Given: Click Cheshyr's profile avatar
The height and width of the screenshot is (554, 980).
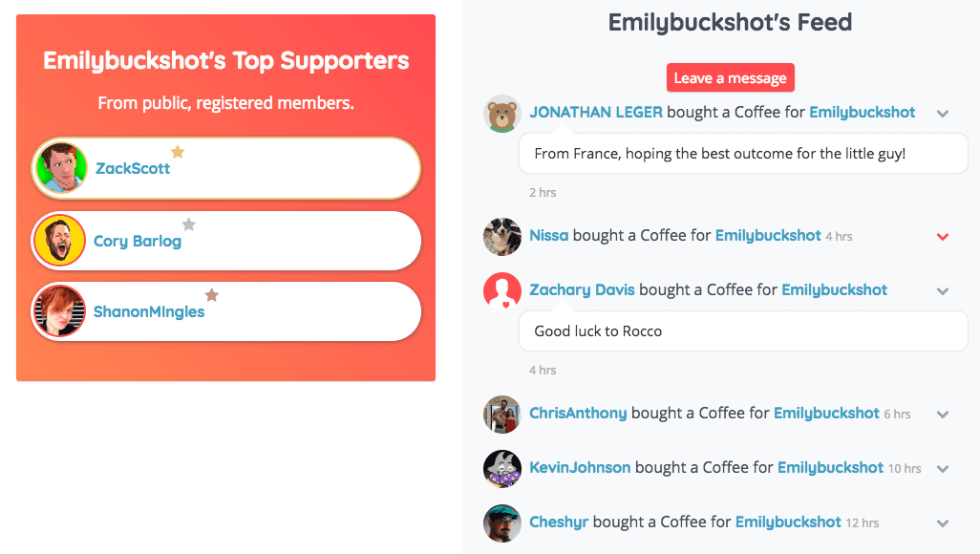Looking at the screenshot, I should coord(502,522).
